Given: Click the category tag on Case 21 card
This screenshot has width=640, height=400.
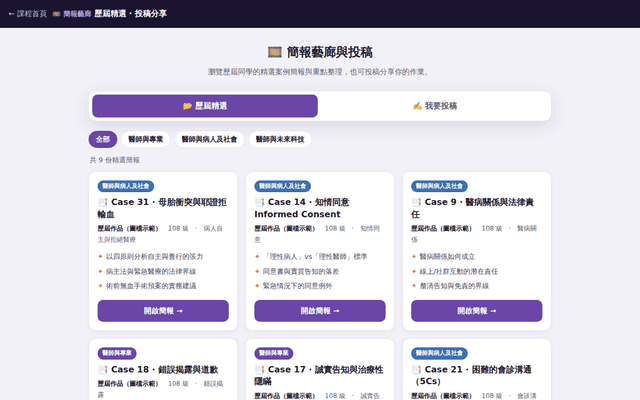Looking at the screenshot, I should (439, 353).
